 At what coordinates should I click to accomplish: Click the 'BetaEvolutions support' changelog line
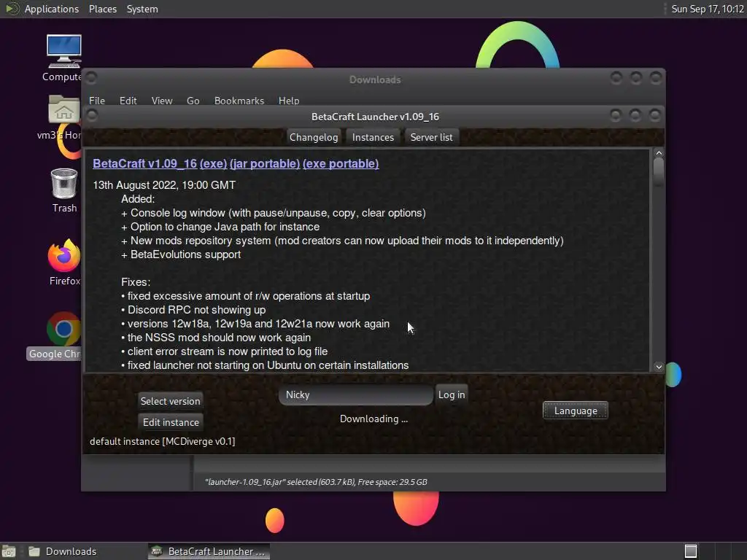[x=181, y=254]
